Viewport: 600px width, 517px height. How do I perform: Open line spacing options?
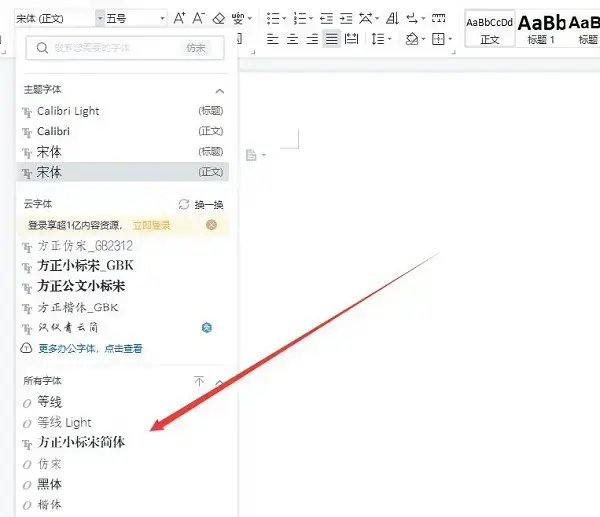[378, 39]
